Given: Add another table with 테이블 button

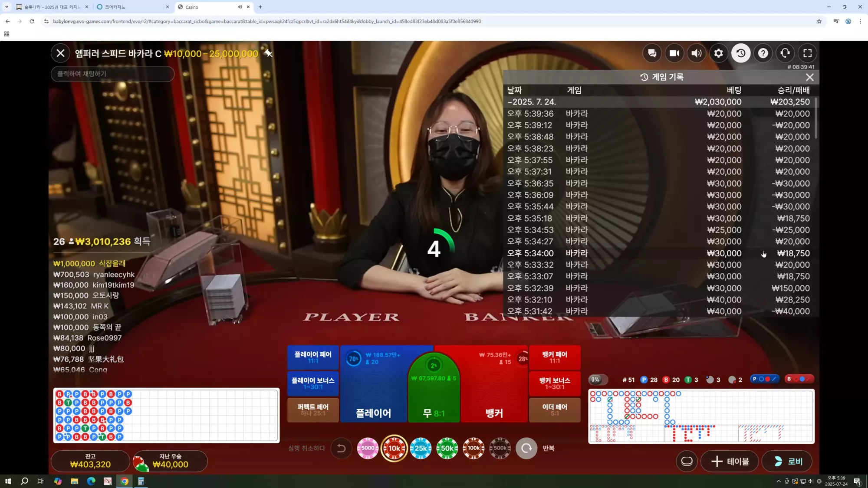Looking at the screenshot, I should point(730,461).
